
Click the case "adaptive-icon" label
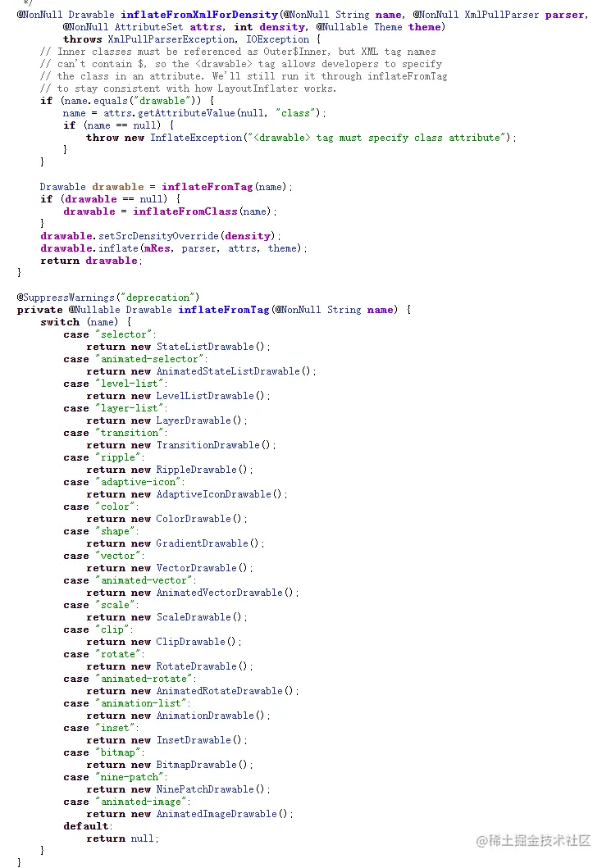(x=124, y=482)
